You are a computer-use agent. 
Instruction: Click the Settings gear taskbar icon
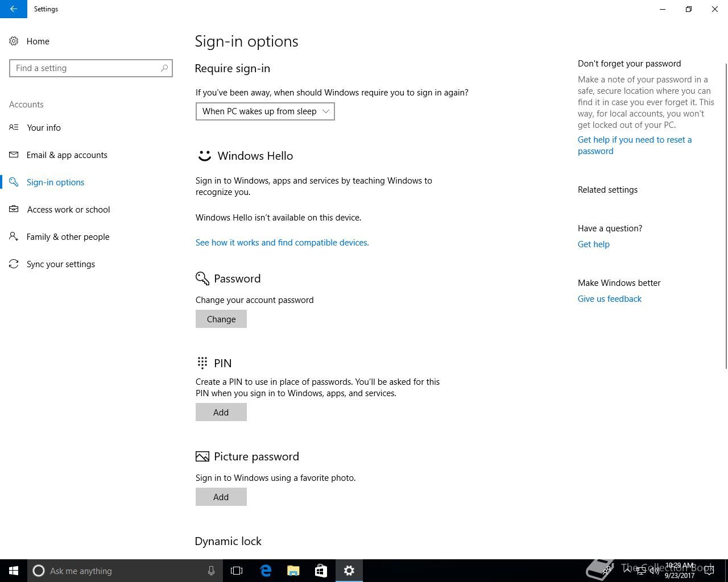[x=349, y=571]
